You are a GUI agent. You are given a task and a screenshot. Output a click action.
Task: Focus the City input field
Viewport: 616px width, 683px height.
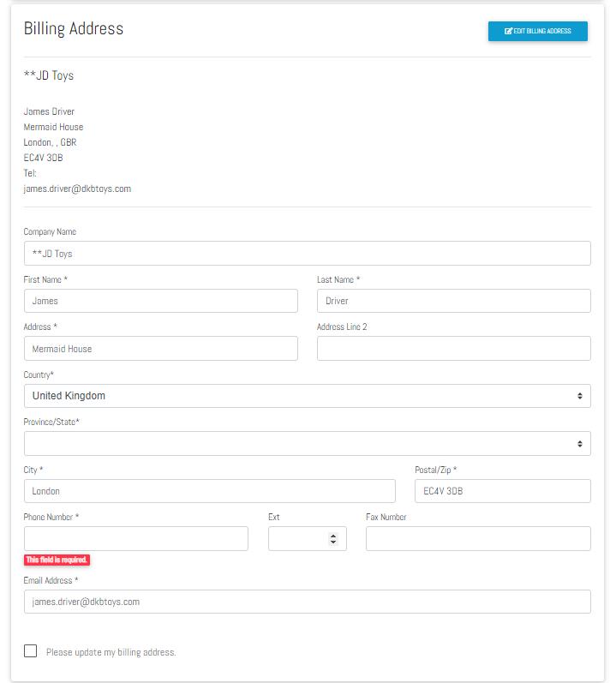pos(210,491)
